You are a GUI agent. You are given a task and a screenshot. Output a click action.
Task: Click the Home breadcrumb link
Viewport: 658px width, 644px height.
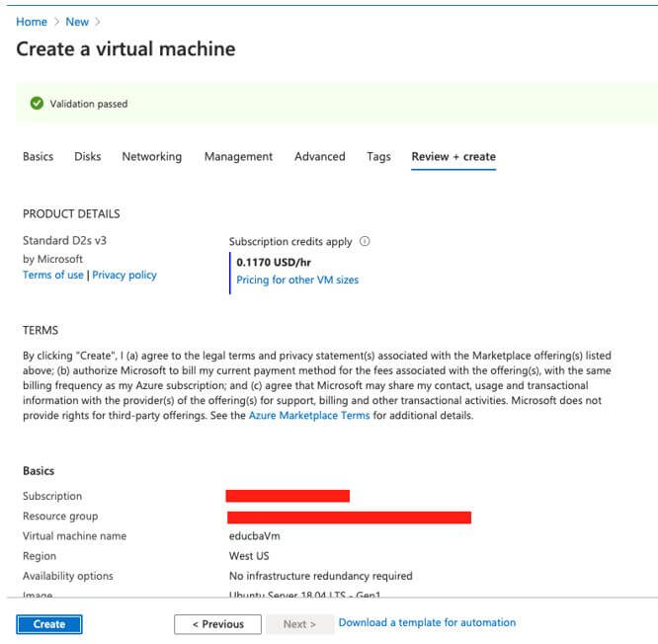[x=32, y=22]
